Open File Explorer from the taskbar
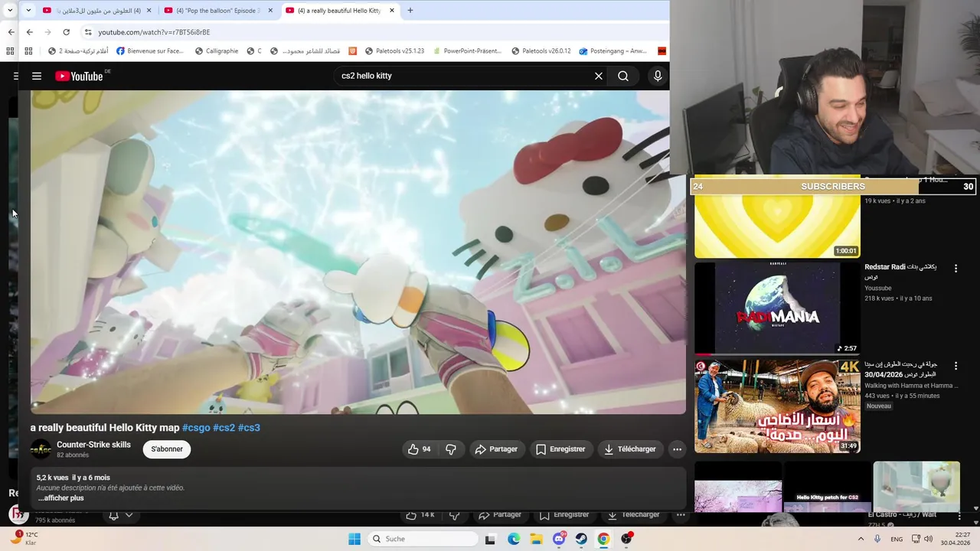 coord(537,539)
